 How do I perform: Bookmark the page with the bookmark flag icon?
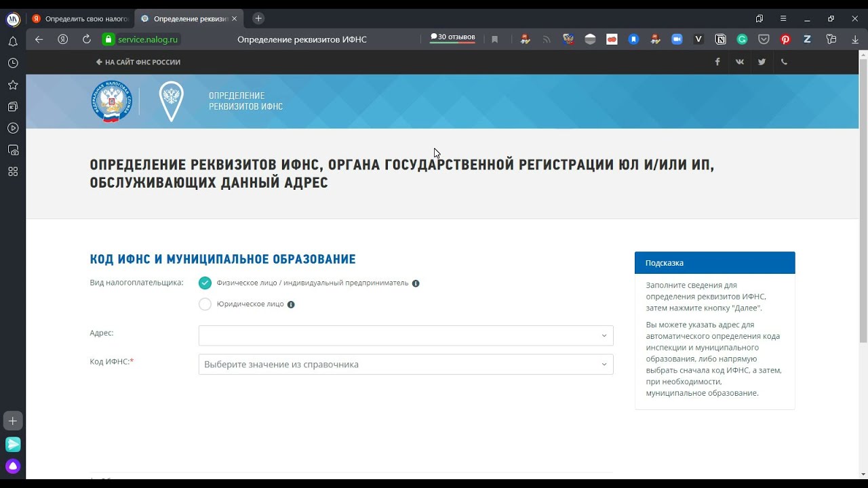(495, 39)
